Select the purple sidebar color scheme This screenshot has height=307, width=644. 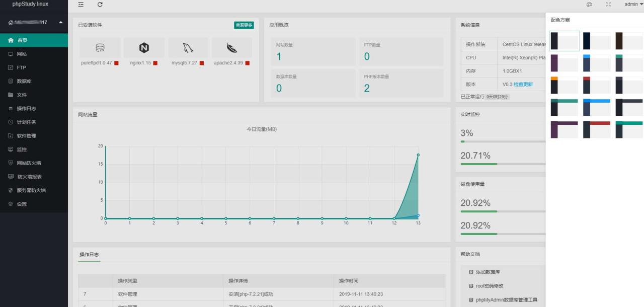pyautogui.click(x=564, y=63)
